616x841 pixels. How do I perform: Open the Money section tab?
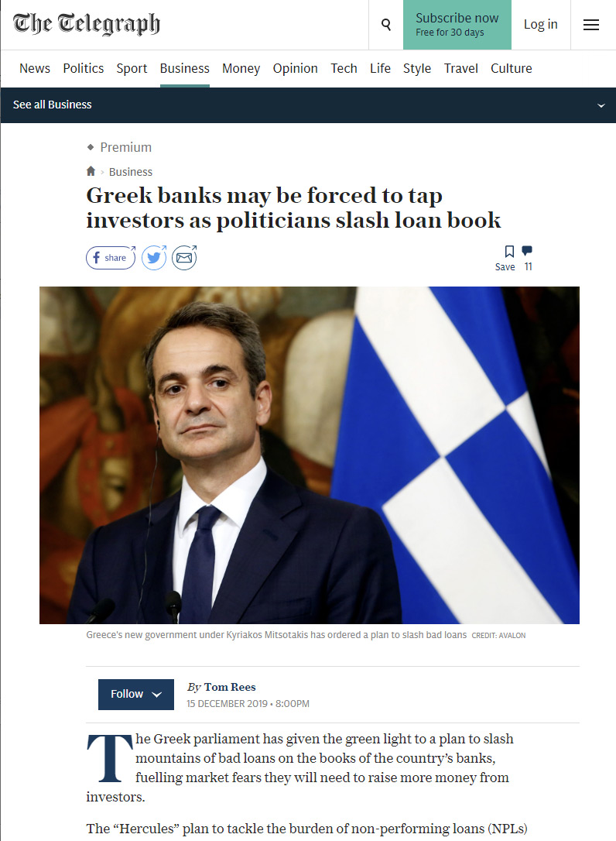(241, 69)
